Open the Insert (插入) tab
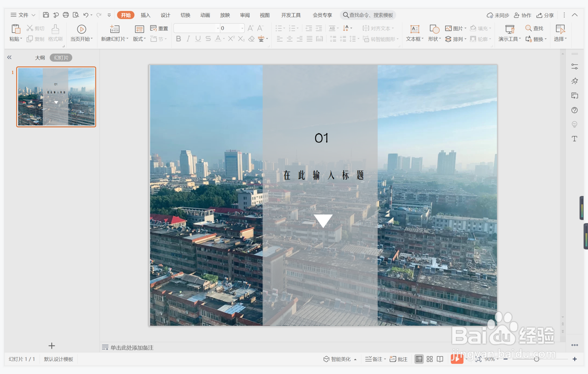The height and width of the screenshot is (374, 588). coord(145,15)
